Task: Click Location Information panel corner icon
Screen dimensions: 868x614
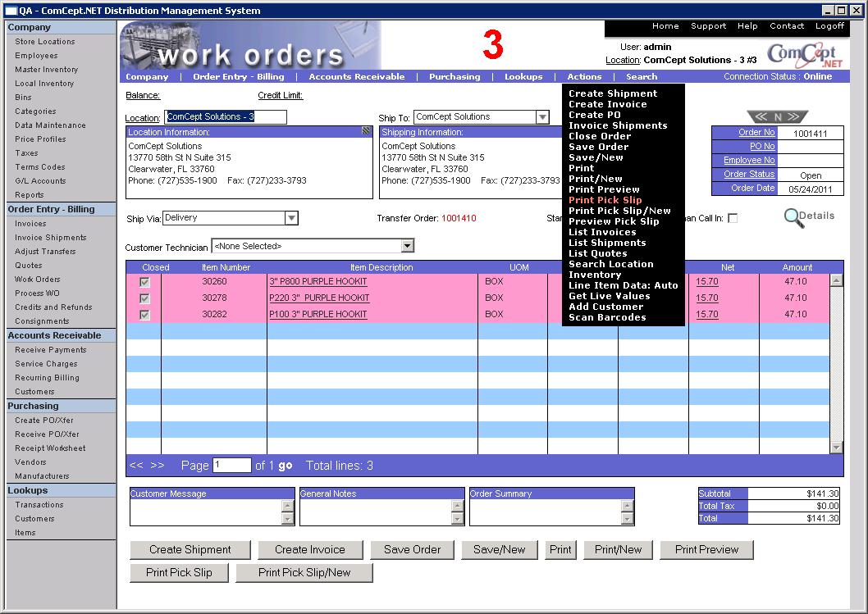Action: click(x=366, y=131)
